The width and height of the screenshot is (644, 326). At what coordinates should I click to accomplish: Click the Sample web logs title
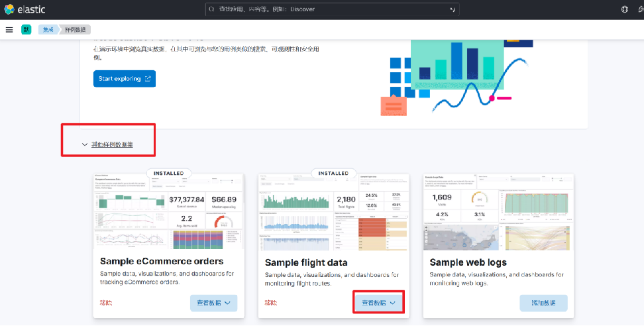pos(468,262)
